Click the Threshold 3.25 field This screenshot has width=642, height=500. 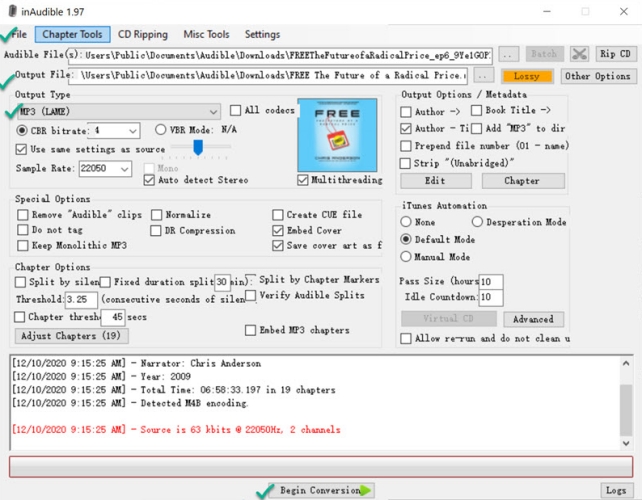(x=81, y=300)
